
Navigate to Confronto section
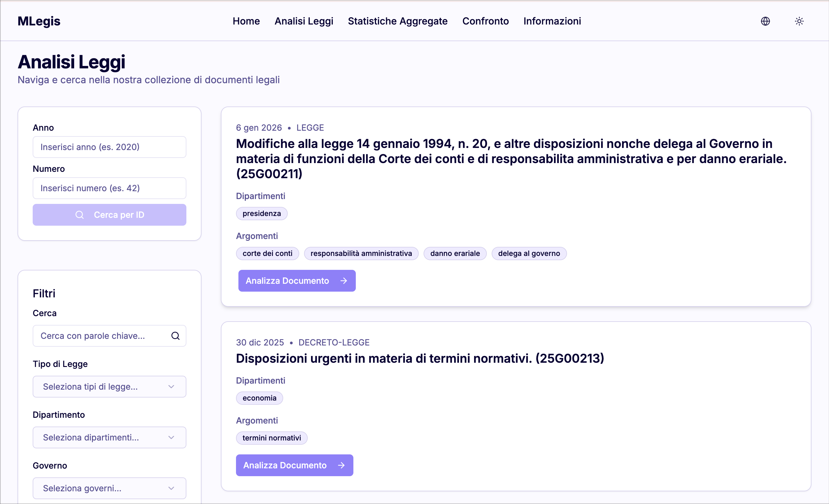[x=485, y=21]
